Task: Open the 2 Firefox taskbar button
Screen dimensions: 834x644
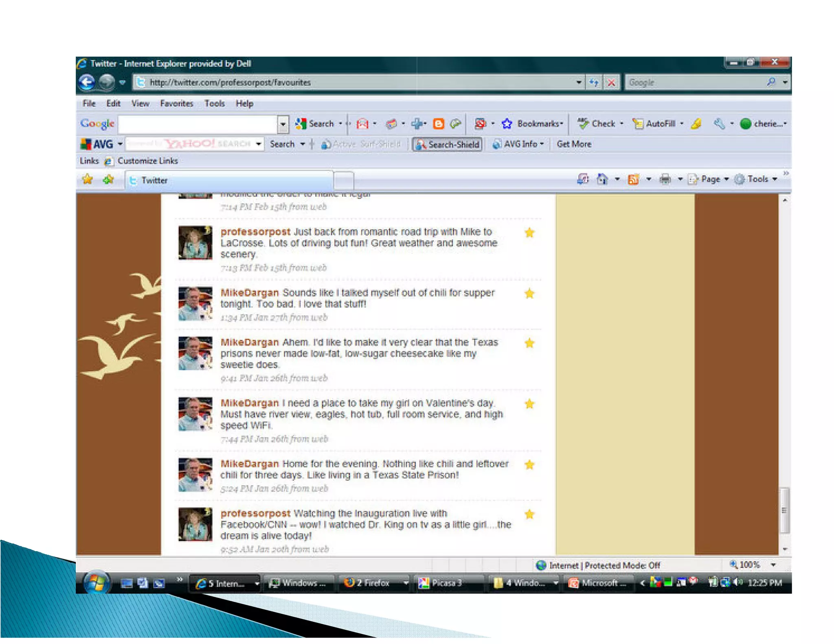Action: click(375, 583)
